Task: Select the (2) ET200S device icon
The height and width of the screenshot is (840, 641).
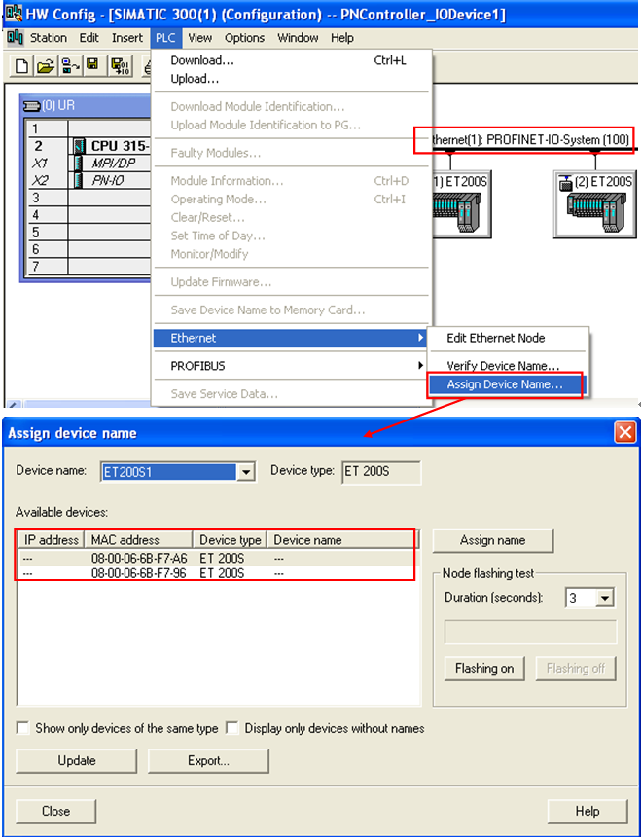Action: pos(595,204)
